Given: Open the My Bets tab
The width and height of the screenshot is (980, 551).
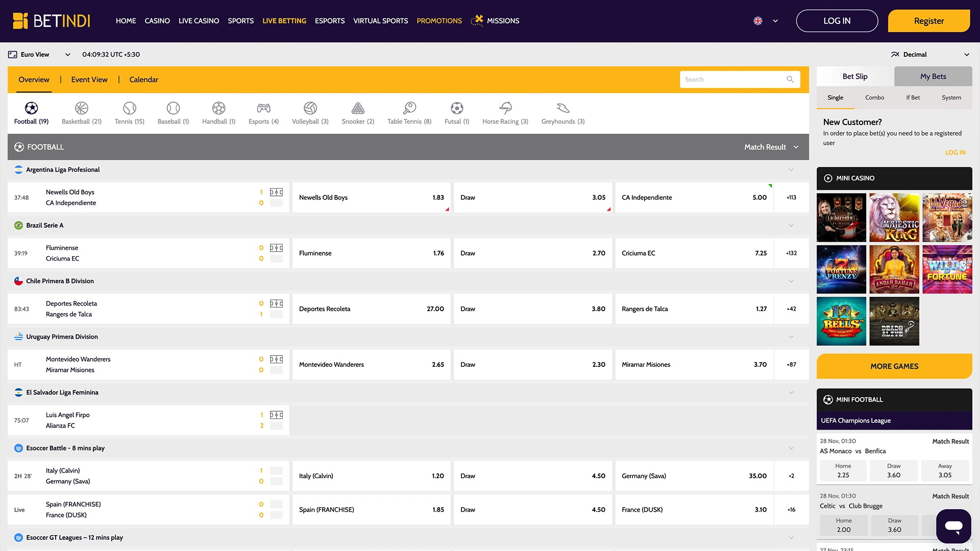Looking at the screenshot, I should [933, 77].
